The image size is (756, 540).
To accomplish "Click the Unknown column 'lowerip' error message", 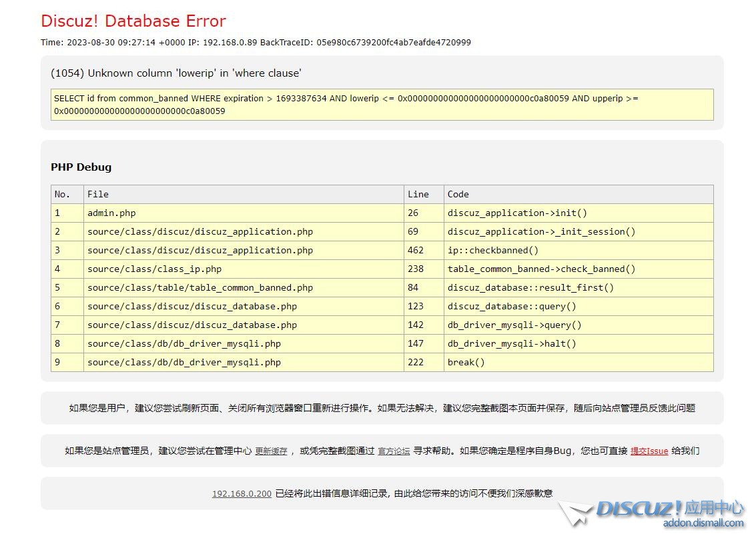I will pos(176,73).
